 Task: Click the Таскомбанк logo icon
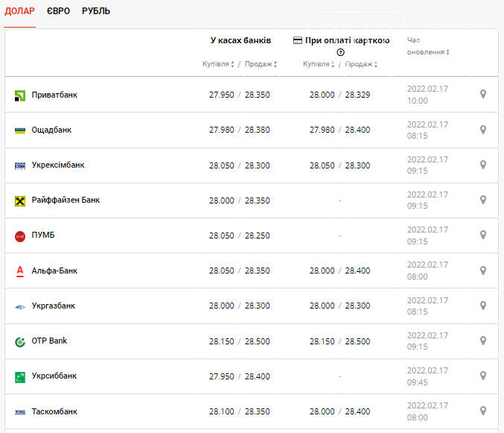[x=20, y=412]
